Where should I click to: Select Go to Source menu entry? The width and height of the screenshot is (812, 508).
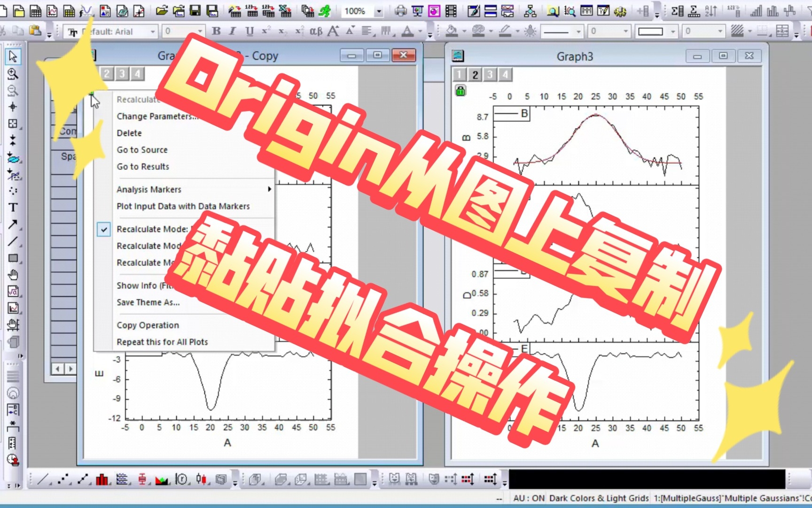(142, 150)
